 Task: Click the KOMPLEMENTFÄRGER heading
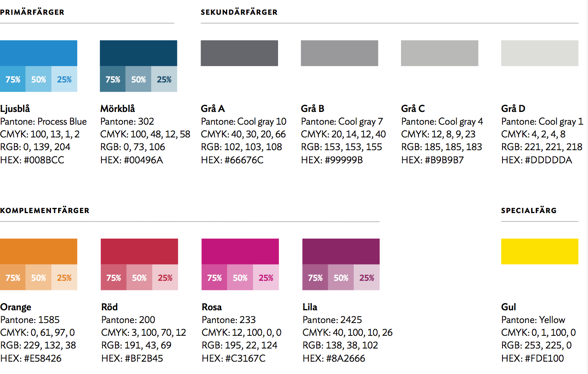pyautogui.click(x=45, y=210)
